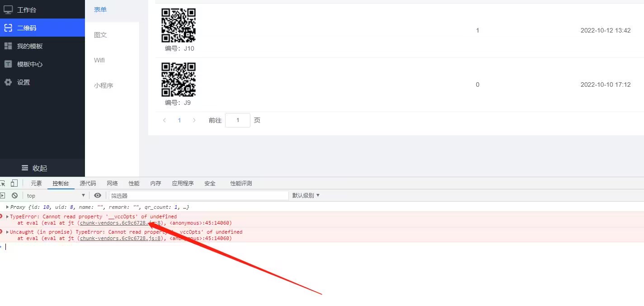Click the count 1 in J10 row

[478, 30]
